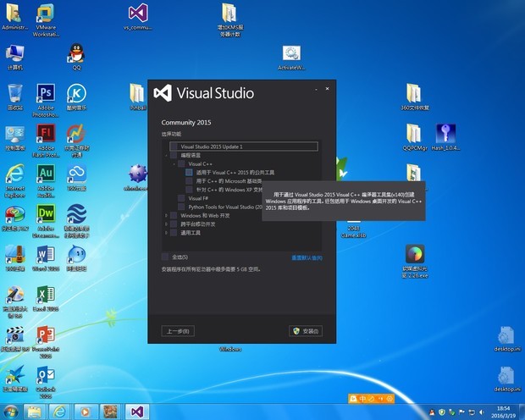Switch to Visual Studio installer in taskbar

coord(137,412)
